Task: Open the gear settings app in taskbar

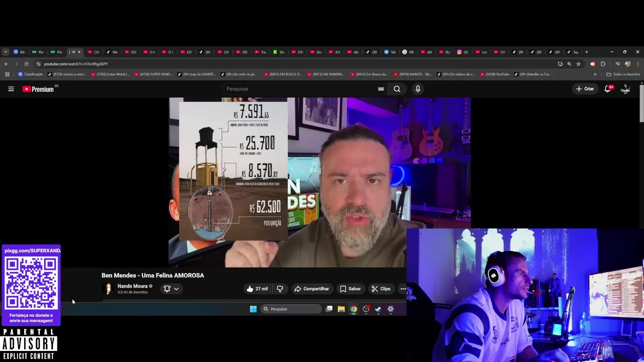Action: (x=390, y=309)
